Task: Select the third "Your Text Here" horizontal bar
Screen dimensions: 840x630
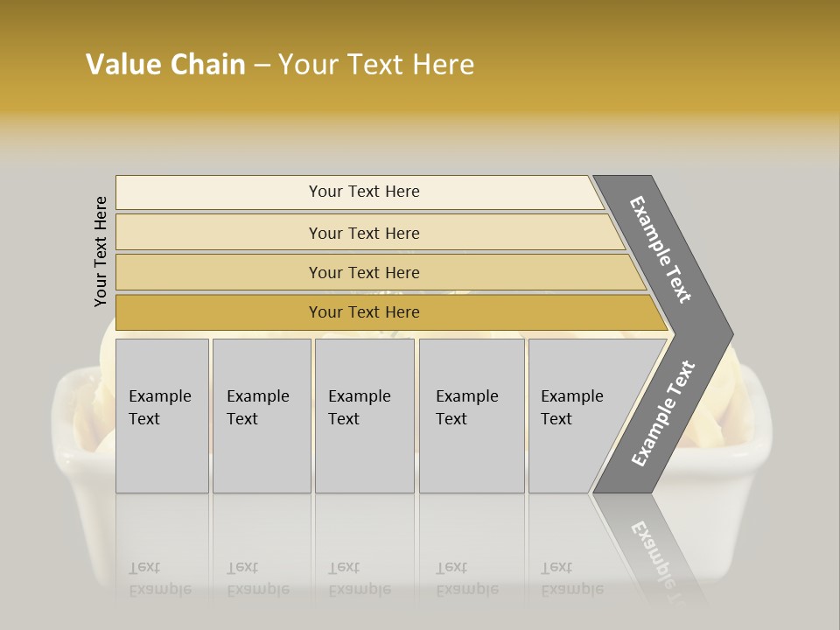Action: [363, 272]
